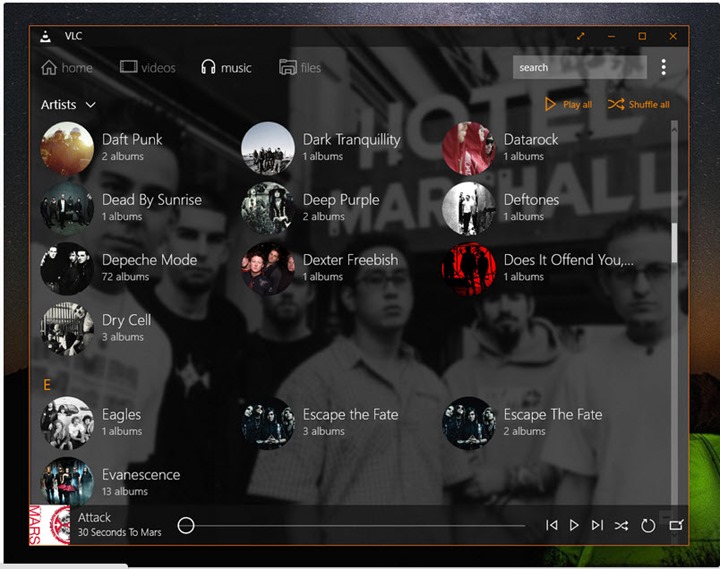Click the film videos icon
720x569 pixels.
pos(128,67)
